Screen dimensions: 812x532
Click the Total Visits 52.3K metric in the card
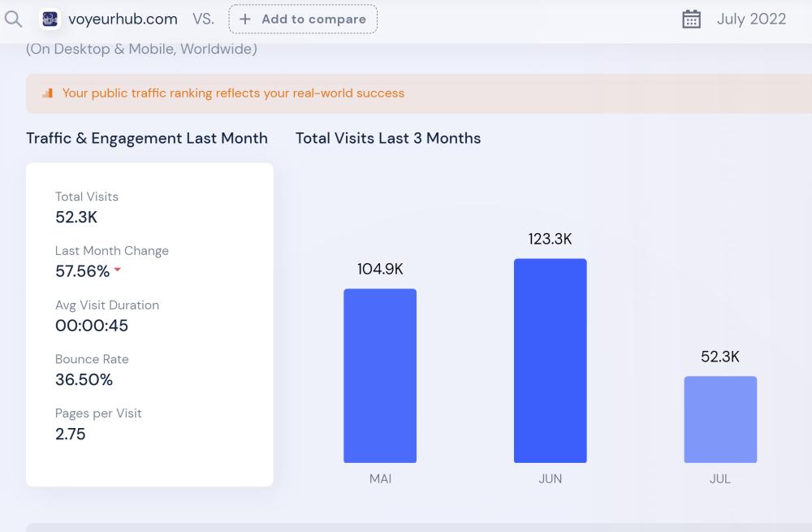pyautogui.click(x=76, y=217)
